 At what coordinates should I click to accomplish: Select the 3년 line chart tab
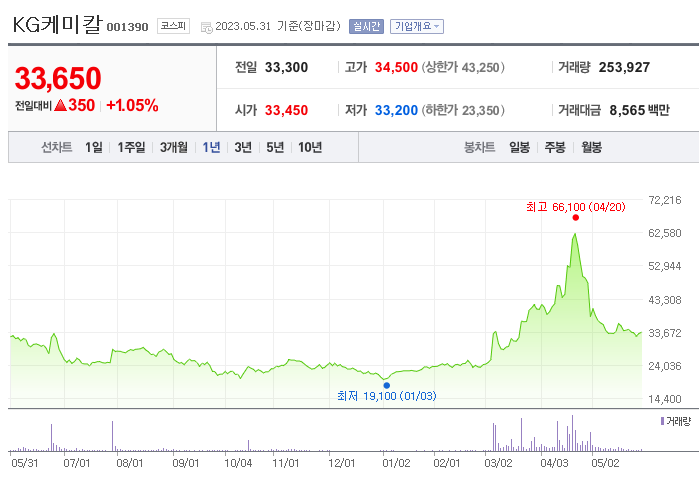point(243,147)
